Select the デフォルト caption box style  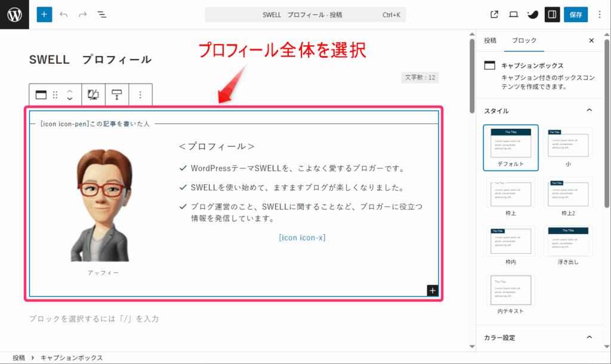tap(511, 148)
